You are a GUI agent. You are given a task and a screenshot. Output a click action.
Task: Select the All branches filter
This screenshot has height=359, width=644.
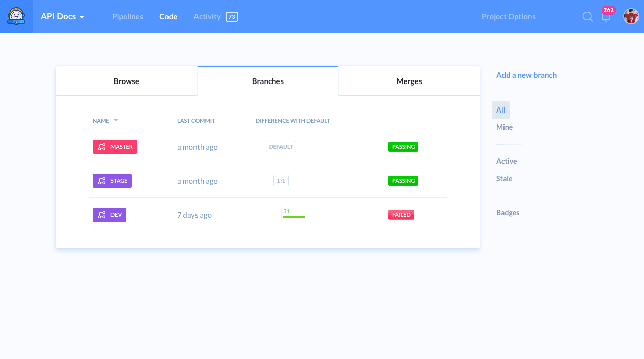tap(501, 110)
